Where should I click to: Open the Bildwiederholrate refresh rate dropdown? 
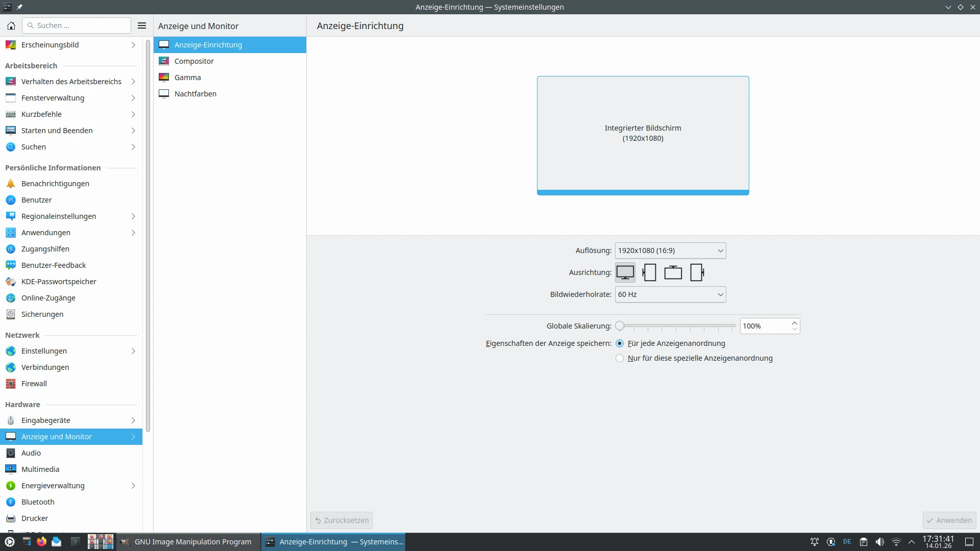tap(670, 294)
